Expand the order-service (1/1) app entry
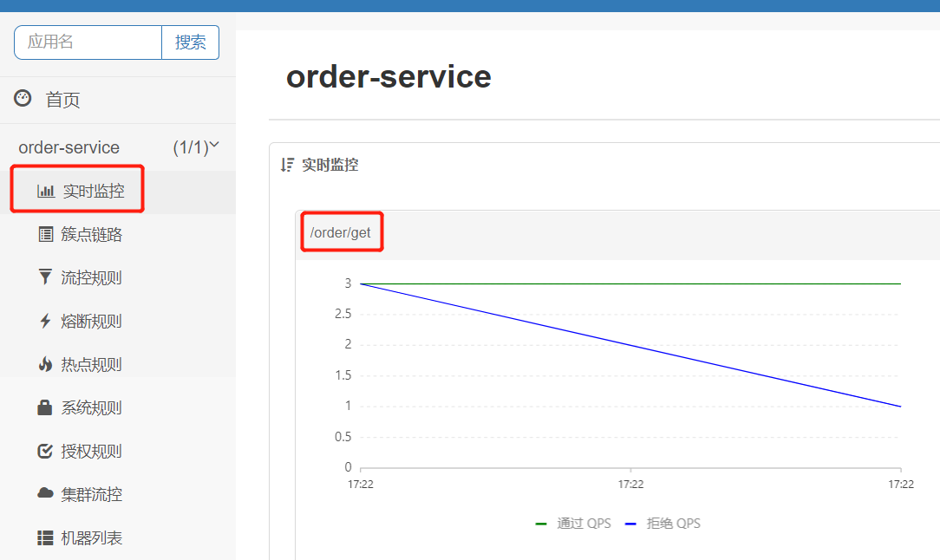Screen dimensions: 940x560 click(x=69, y=147)
